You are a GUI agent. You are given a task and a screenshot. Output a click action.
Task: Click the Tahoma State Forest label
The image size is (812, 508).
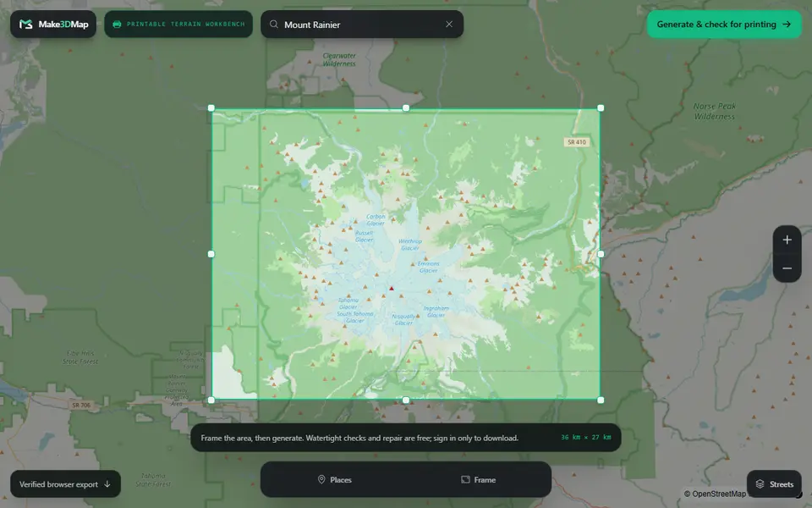[x=153, y=480]
